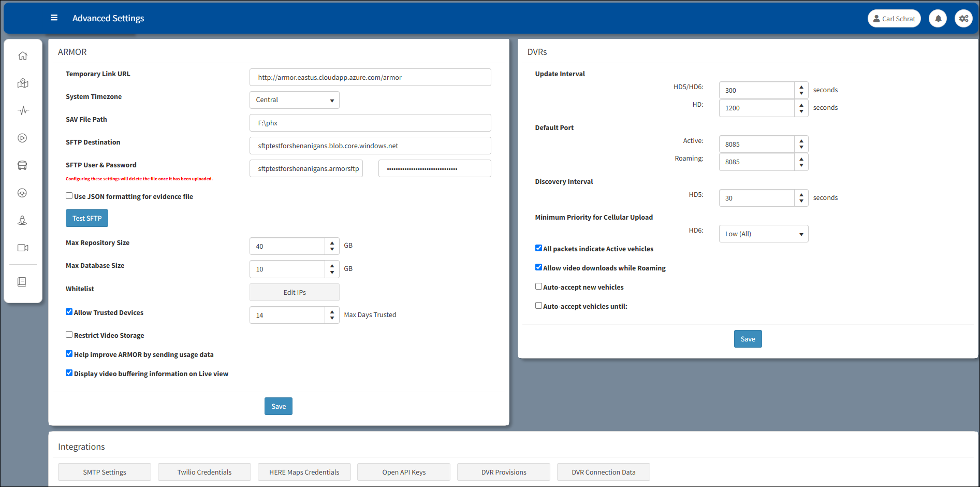Open HERE Maps Credentials integration
980x487 pixels.
click(304, 472)
